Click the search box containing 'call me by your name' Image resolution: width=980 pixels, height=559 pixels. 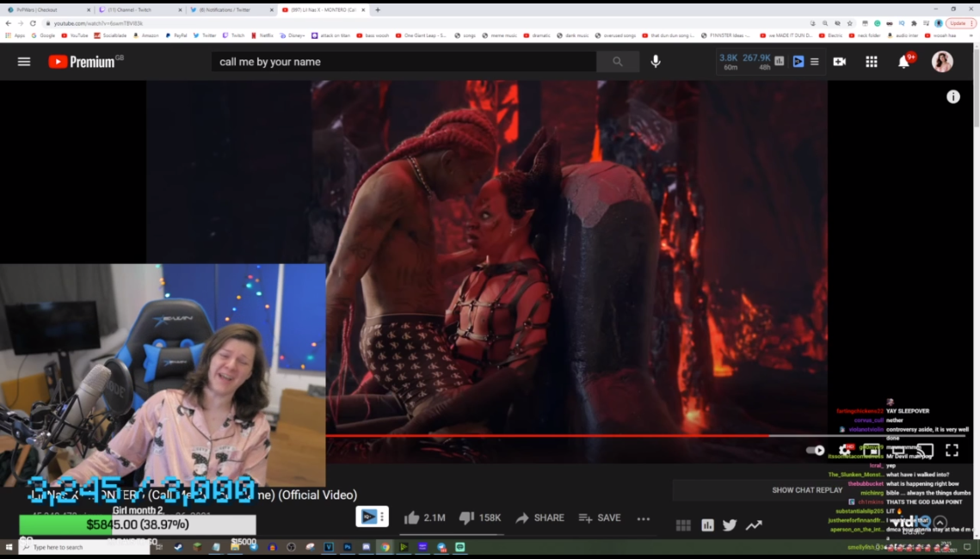pos(404,61)
